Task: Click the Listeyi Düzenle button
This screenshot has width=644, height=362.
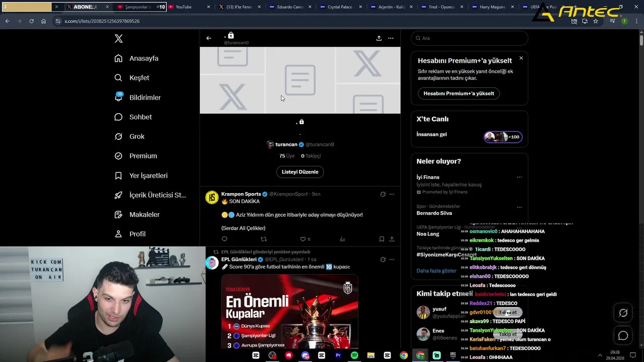Action: pyautogui.click(x=300, y=172)
